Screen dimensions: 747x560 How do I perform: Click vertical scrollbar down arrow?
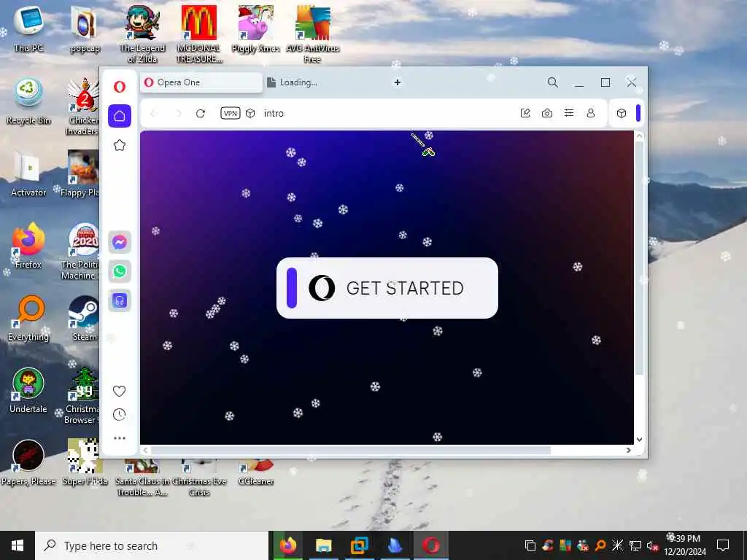(x=639, y=439)
